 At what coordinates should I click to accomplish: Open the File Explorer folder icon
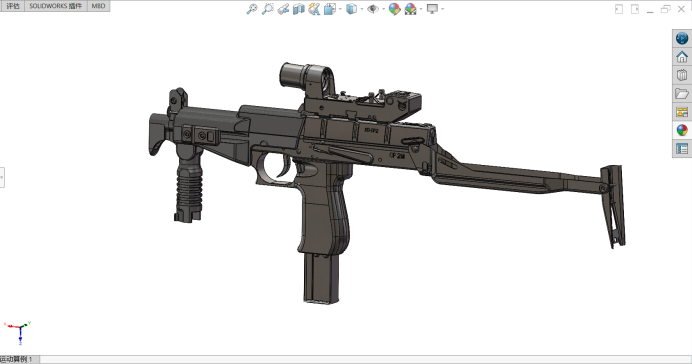tap(682, 94)
